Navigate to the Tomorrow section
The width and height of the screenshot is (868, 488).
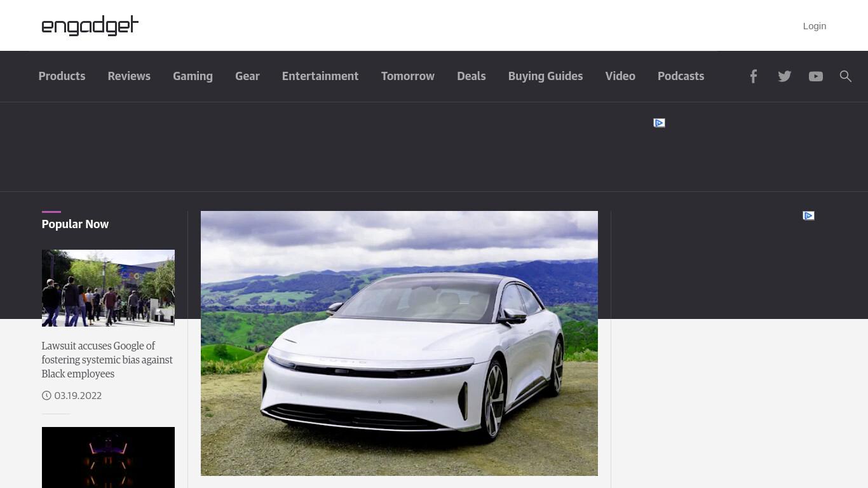click(x=408, y=76)
